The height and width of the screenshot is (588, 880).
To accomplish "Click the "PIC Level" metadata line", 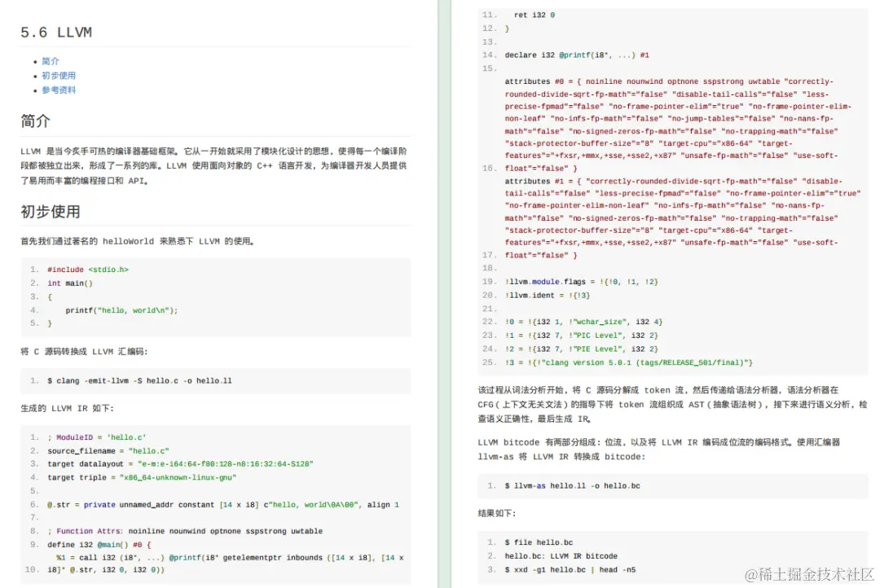I will [582, 336].
